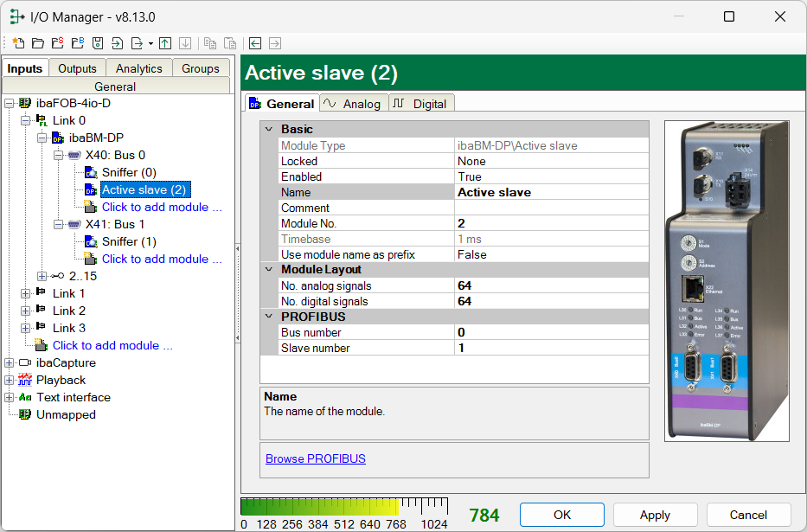Collapse the X40: Bus 0 node
Screen dimensions: 807x532
point(58,156)
